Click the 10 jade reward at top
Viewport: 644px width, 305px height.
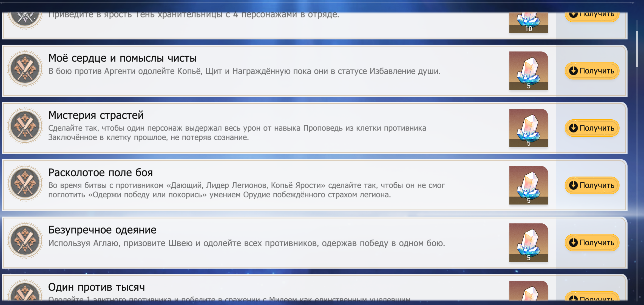[x=528, y=22]
